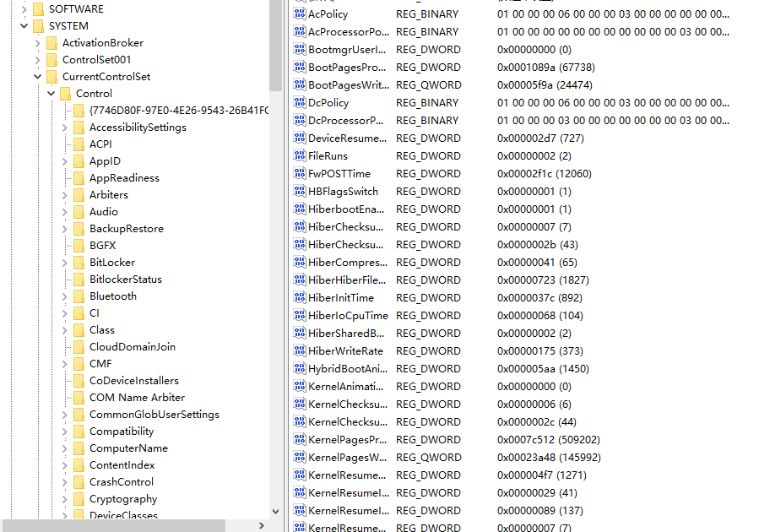This screenshot has height=532, width=759.
Task: Collapse the SYSTEM registry hive
Action: (24, 26)
